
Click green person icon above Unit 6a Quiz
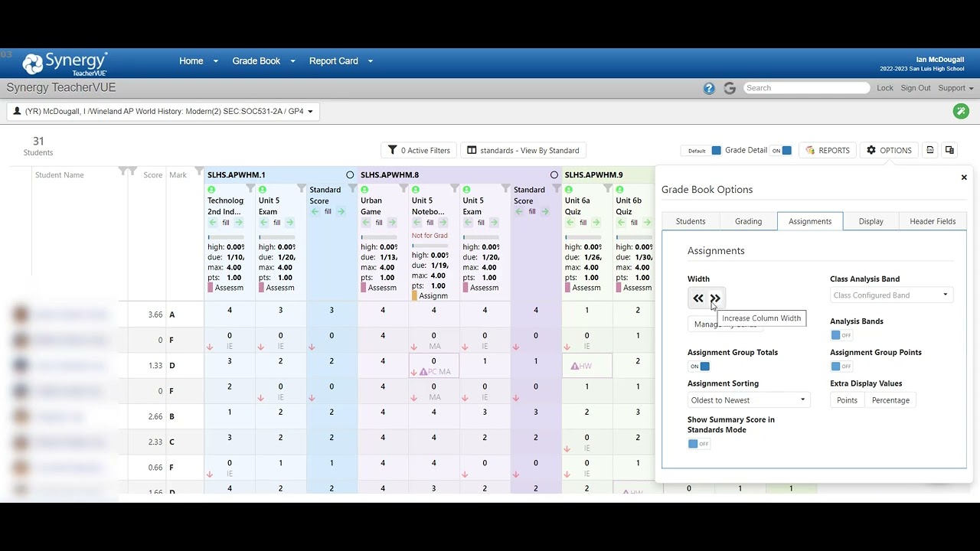pos(569,189)
